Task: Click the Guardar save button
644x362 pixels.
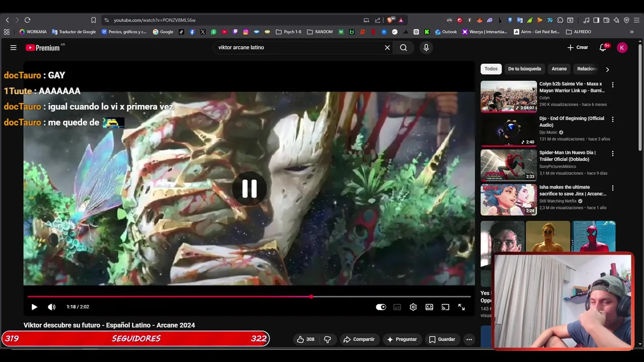Action: coord(442,339)
